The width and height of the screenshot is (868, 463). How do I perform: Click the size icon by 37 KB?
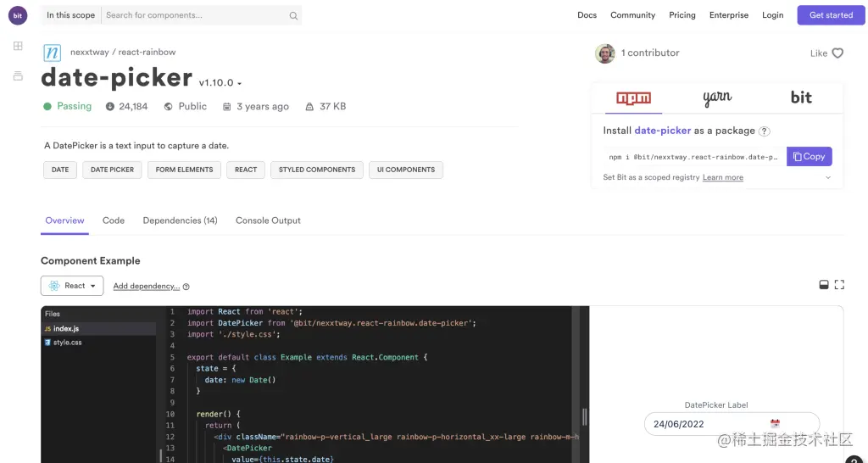309,106
